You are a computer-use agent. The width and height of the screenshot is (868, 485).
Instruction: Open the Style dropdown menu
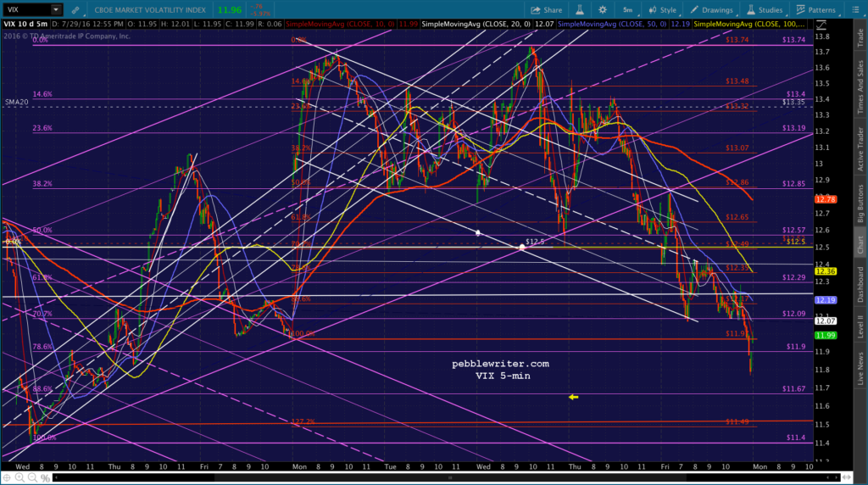pyautogui.click(x=663, y=10)
